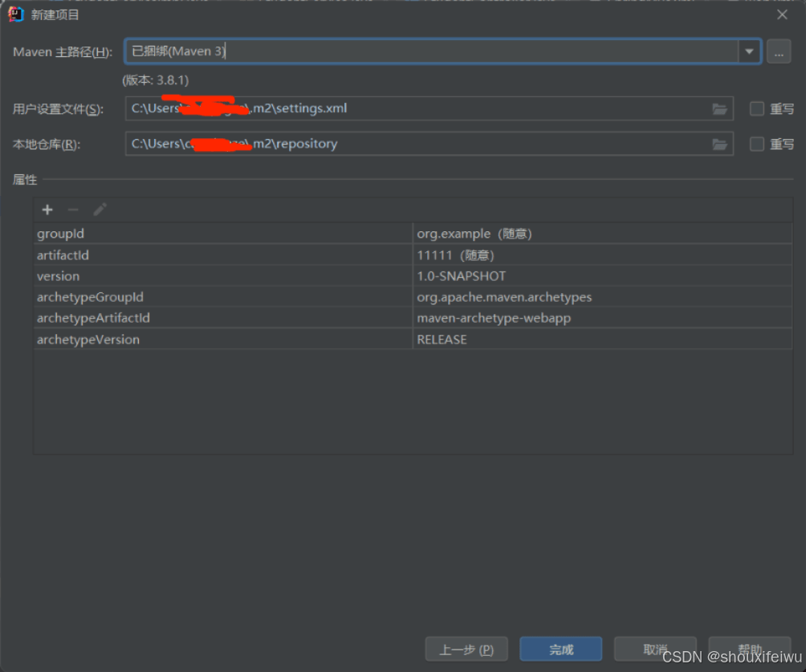
Task: Edit property with the pencil icon
Action: click(100, 210)
